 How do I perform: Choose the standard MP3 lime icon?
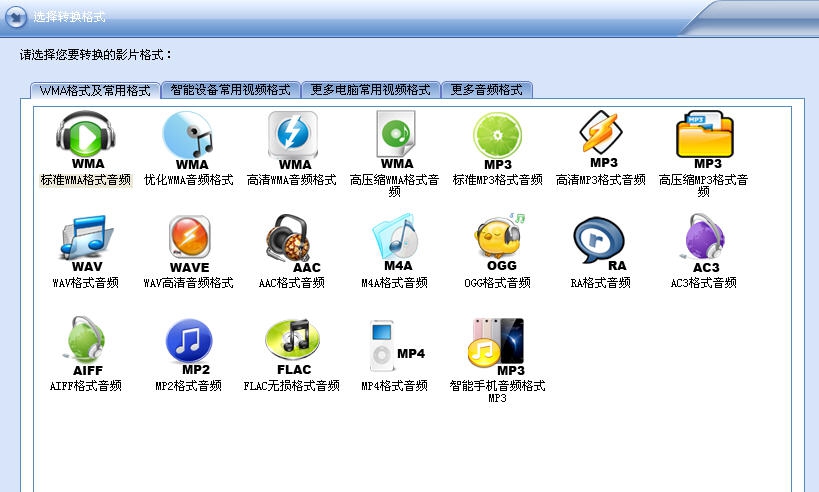coord(497,140)
